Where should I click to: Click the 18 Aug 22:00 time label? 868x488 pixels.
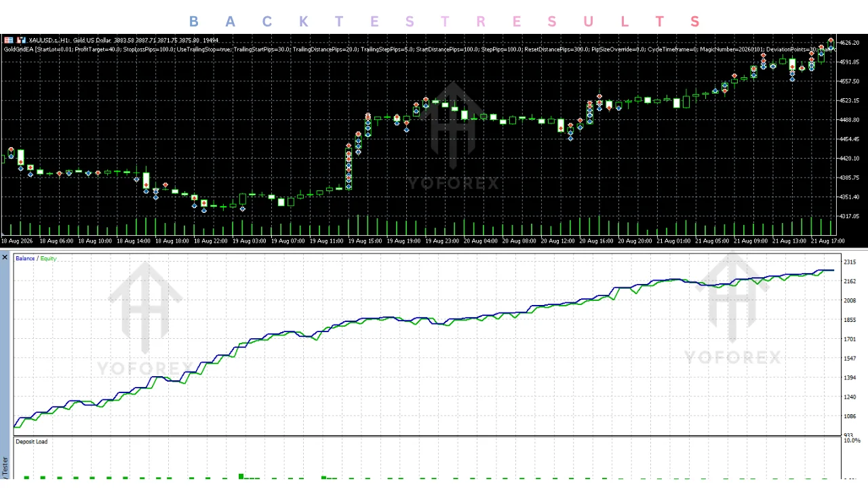211,241
